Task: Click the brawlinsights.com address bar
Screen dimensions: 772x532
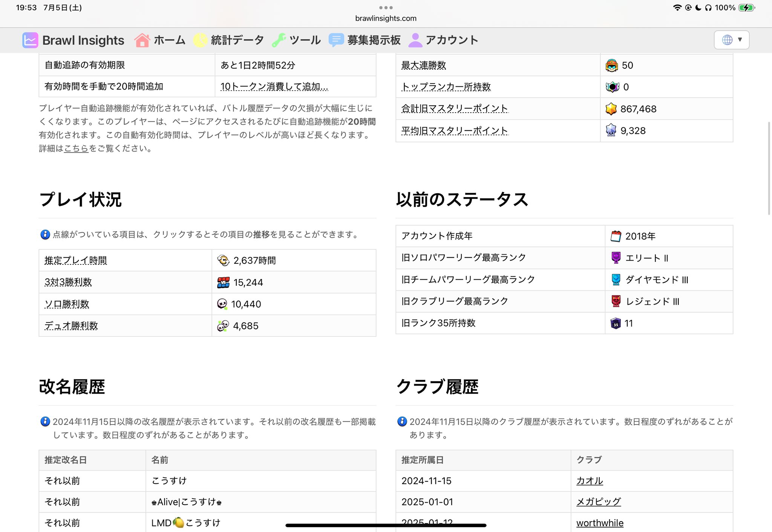Action: click(x=386, y=18)
